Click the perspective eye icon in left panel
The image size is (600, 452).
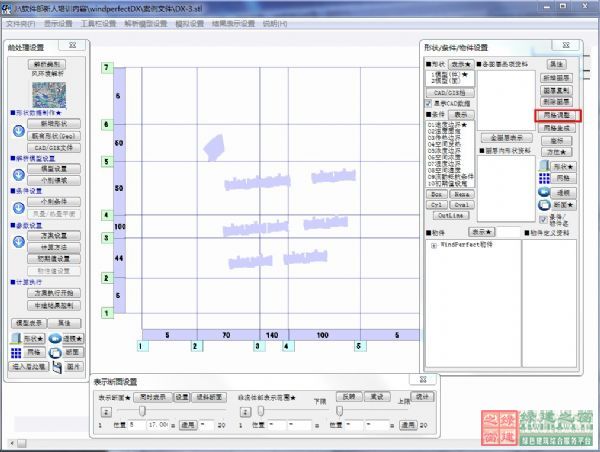55,339
